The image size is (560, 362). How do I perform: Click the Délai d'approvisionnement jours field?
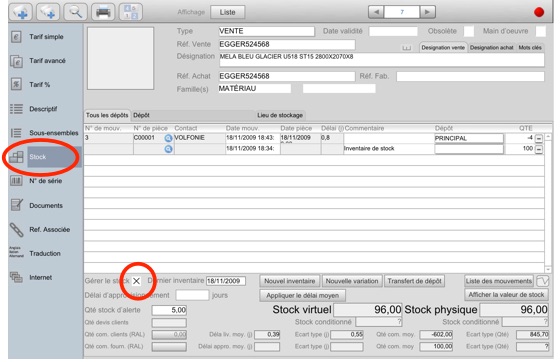192,295
